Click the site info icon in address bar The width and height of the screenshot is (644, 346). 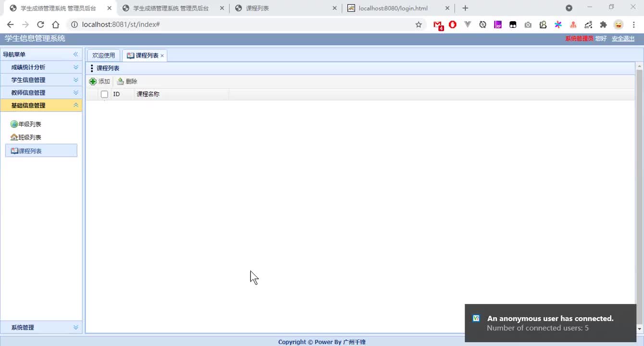click(74, 25)
